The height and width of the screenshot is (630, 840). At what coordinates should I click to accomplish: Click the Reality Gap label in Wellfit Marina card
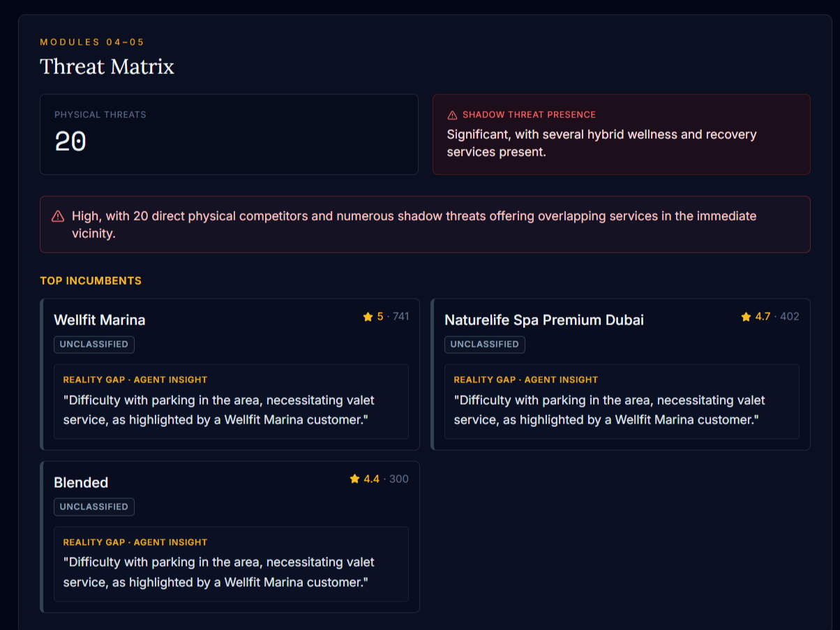[x=135, y=380]
